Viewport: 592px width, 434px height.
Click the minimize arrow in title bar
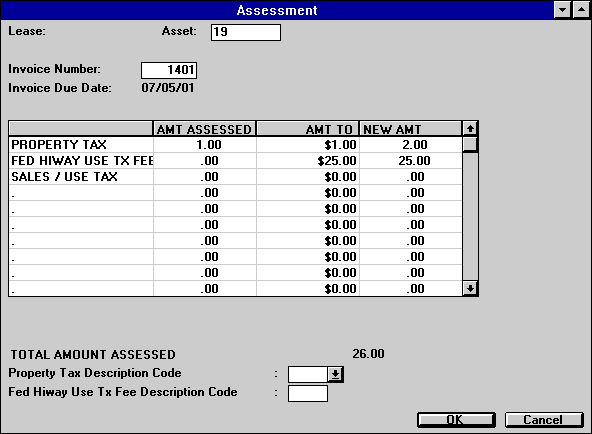562,10
